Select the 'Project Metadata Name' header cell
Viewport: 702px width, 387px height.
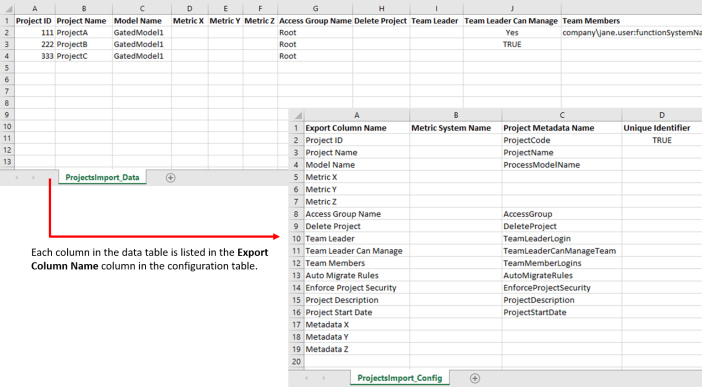pos(562,128)
